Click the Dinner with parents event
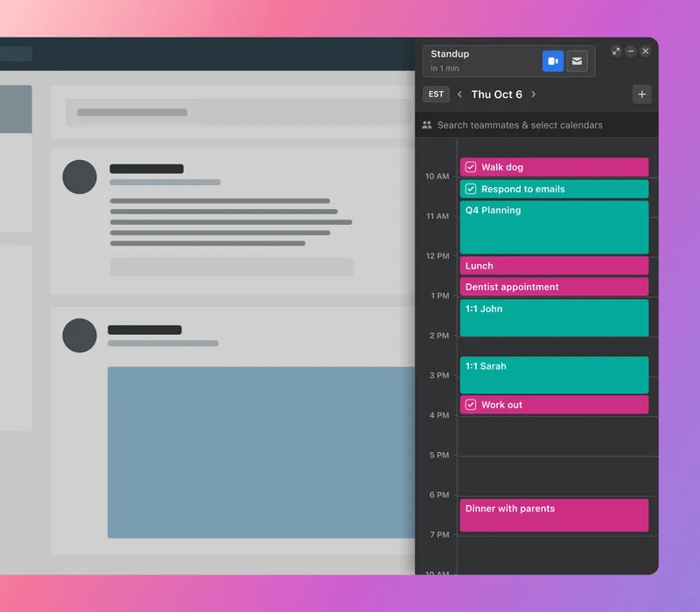 [x=554, y=515]
